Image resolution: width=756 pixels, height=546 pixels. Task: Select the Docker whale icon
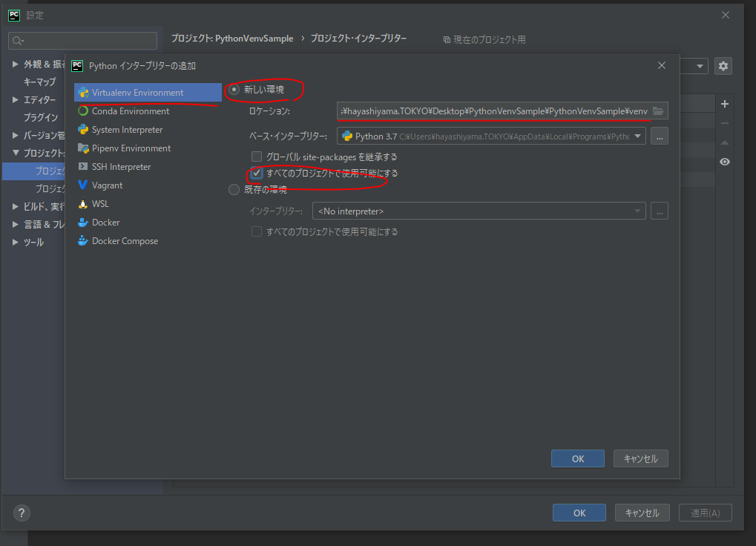point(83,222)
